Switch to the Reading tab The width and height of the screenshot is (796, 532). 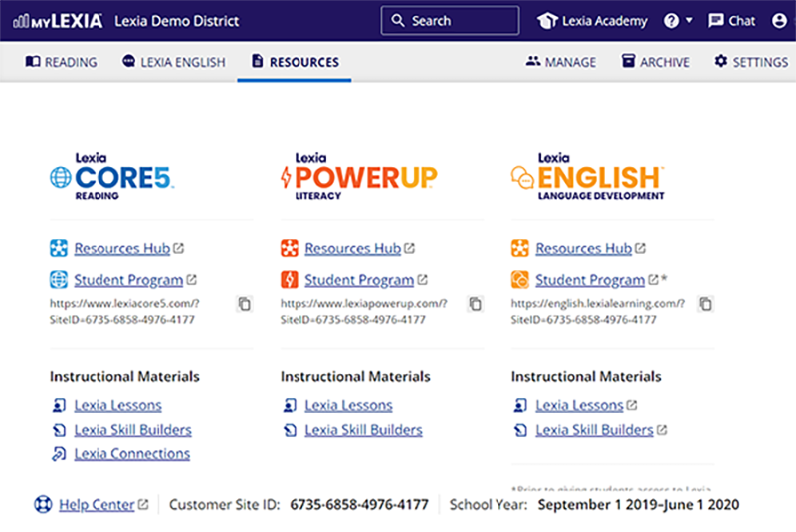(x=61, y=62)
